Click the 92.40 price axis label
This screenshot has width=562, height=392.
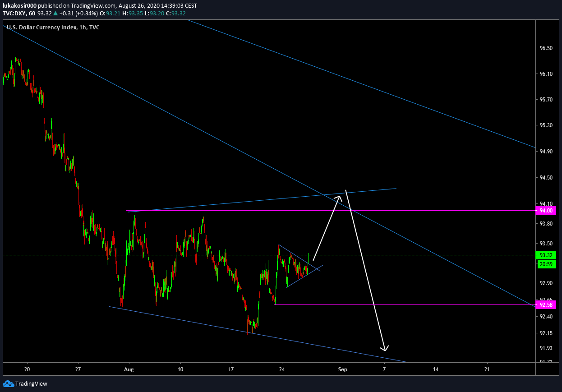(x=546, y=317)
